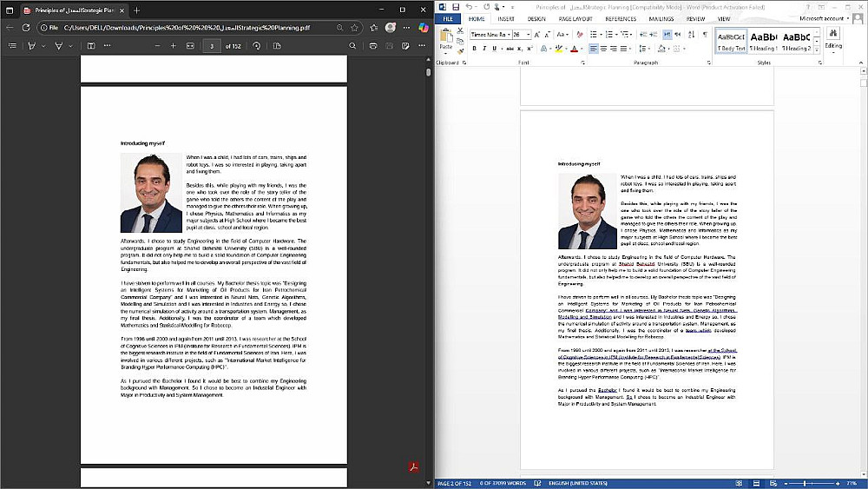
Task: Add this page to Edge favorites
Action: pos(354,27)
